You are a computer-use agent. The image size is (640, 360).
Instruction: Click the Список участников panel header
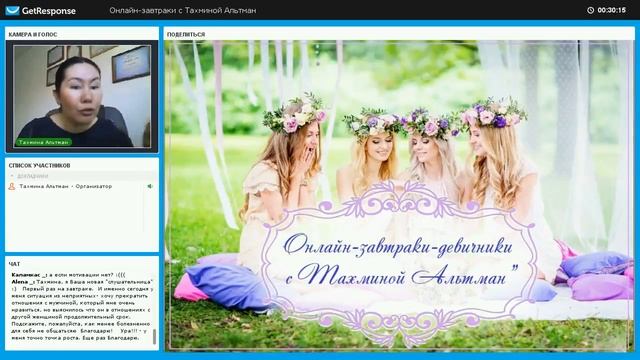(40, 165)
